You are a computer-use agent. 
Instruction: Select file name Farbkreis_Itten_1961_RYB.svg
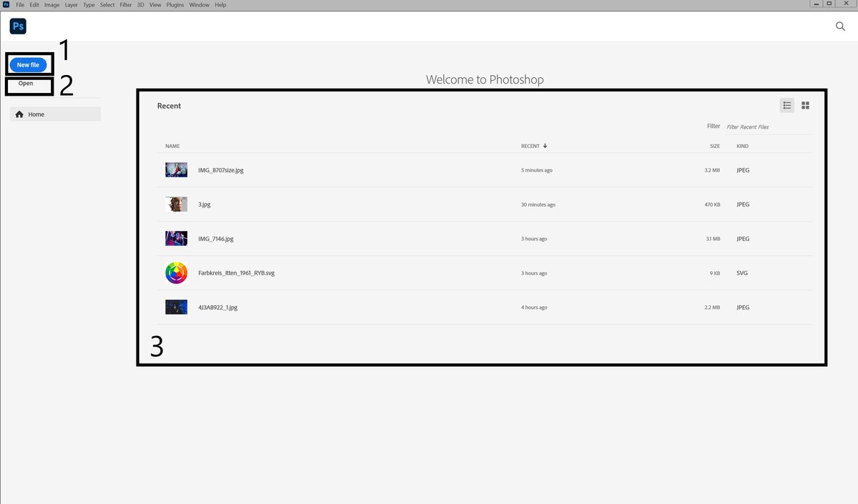click(x=237, y=273)
